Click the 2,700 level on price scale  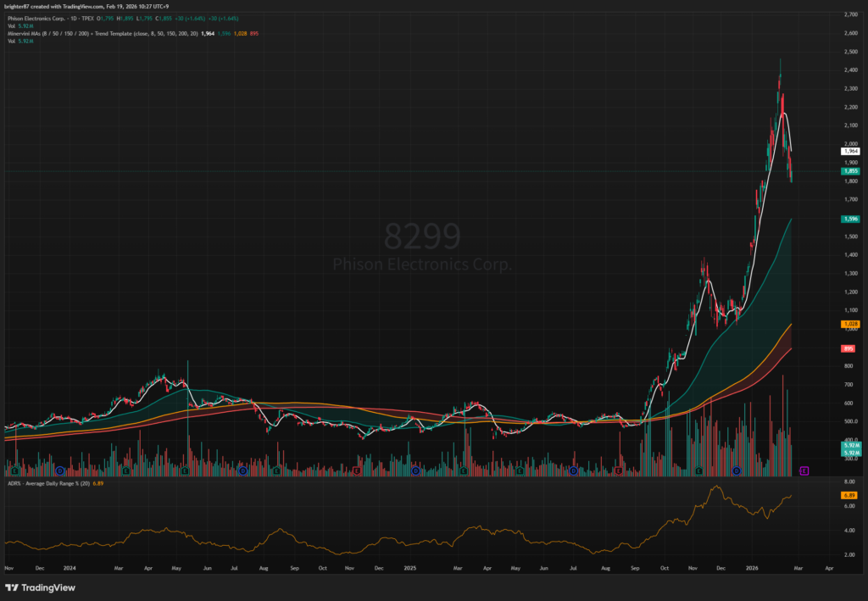tap(849, 15)
